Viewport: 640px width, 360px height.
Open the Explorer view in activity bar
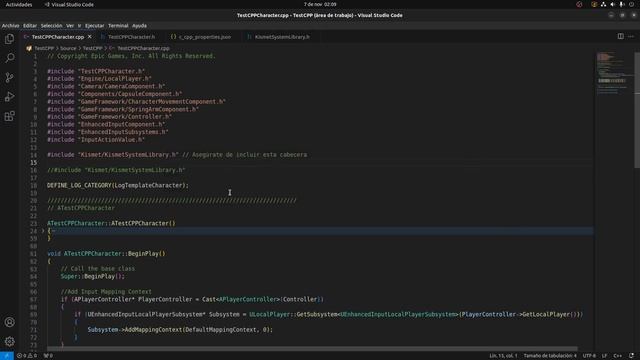click(9, 39)
